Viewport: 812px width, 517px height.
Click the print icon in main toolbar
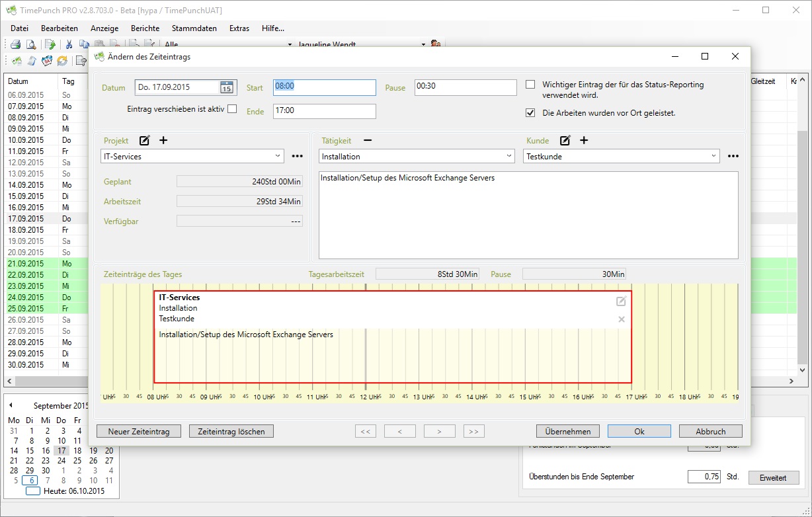point(15,44)
